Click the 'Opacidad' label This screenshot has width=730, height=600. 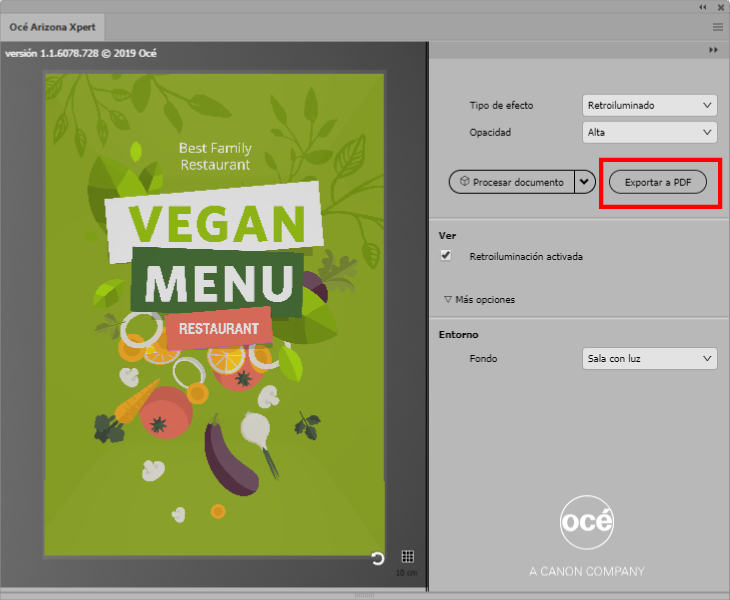pyautogui.click(x=490, y=132)
